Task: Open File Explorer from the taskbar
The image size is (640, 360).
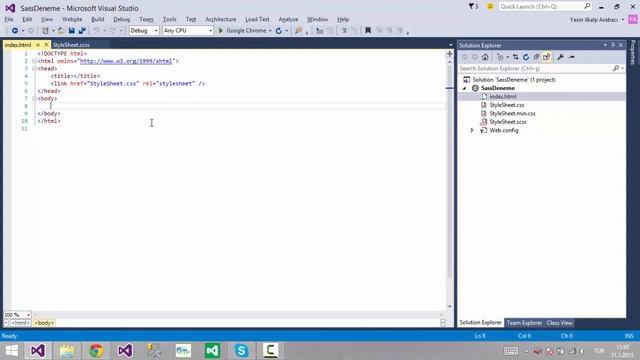Action: (x=67, y=351)
